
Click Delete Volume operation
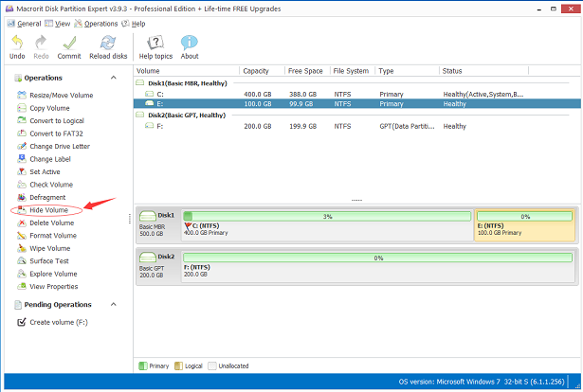(x=46, y=223)
